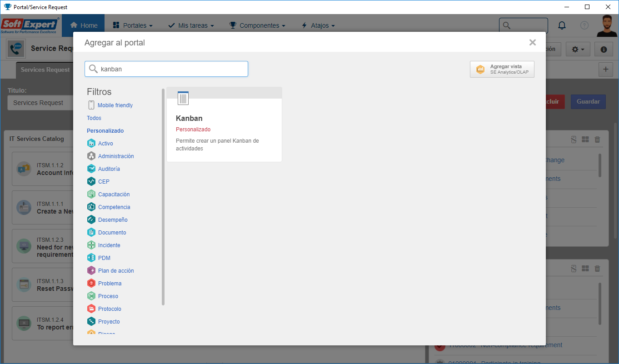Viewport: 619px width, 364px height.
Task: Click the Protocolo filter icon
Action: [91, 309]
